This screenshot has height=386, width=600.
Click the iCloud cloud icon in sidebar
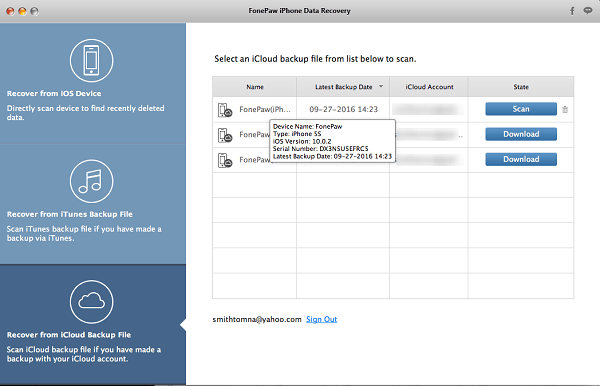pyautogui.click(x=91, y=301)
